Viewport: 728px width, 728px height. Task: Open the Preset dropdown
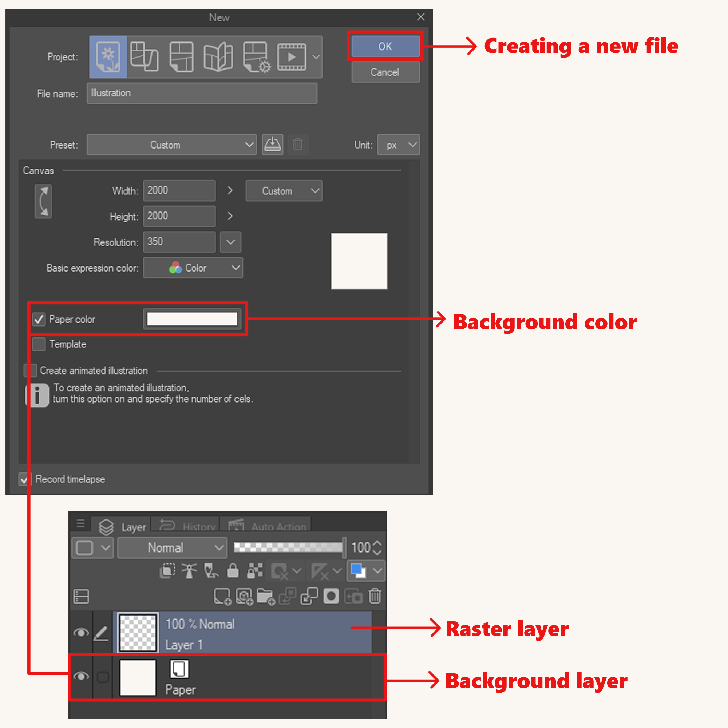tap(171, 145)
